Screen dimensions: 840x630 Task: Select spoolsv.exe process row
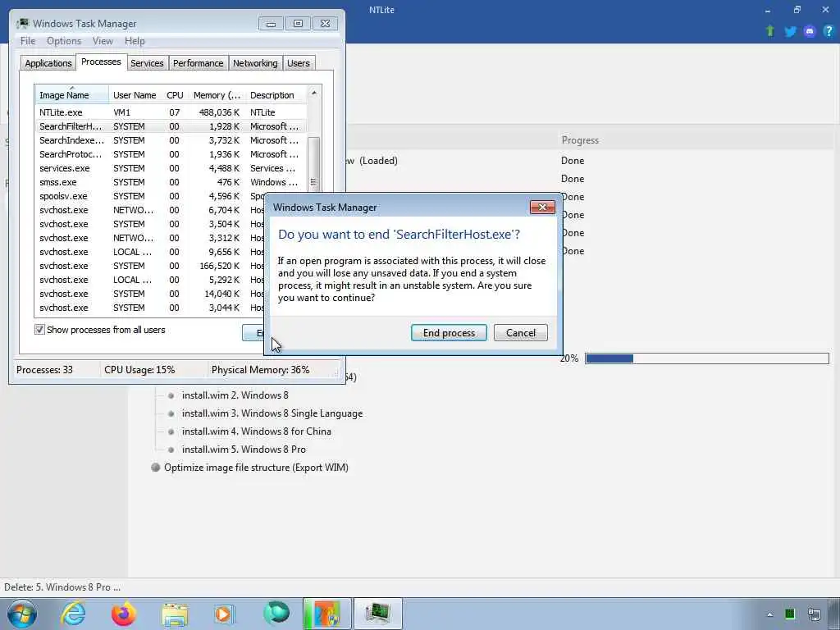150,196
